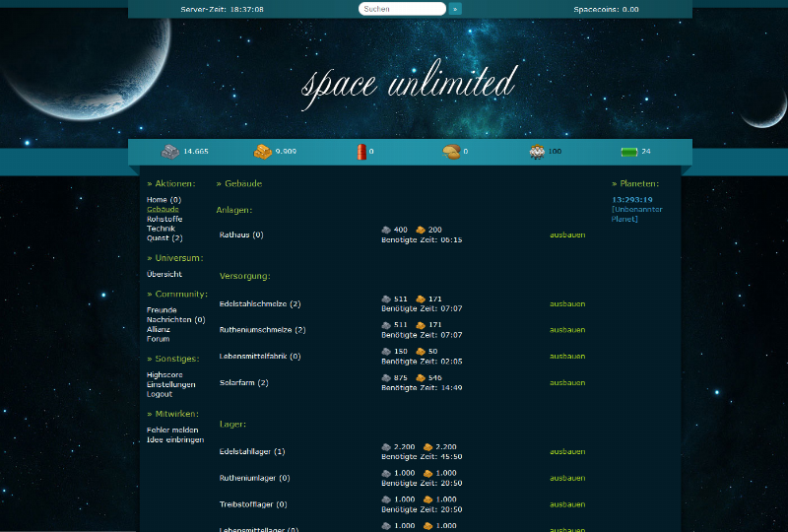
Task: Open the Gebäude menu entry
Action: point(163,209)
